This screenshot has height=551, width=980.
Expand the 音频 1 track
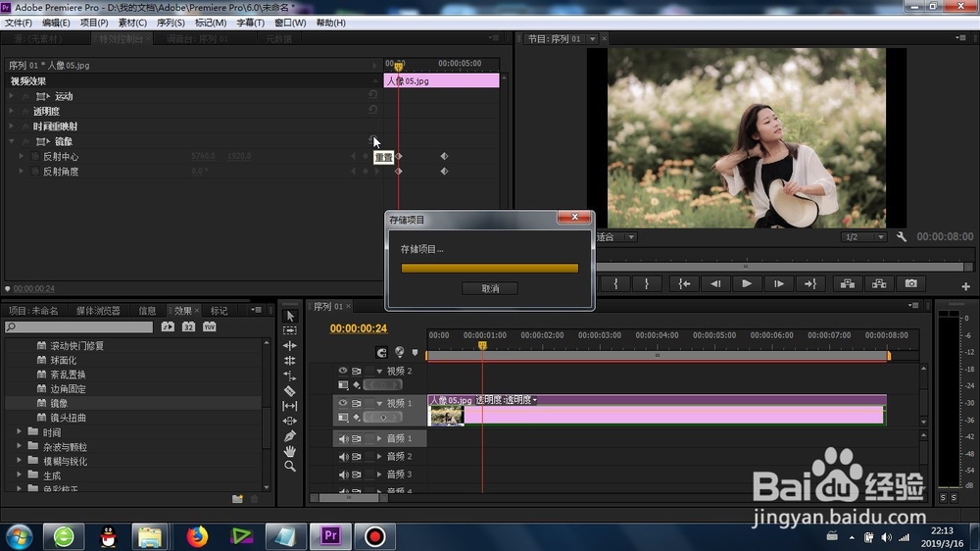click(378, 439)
